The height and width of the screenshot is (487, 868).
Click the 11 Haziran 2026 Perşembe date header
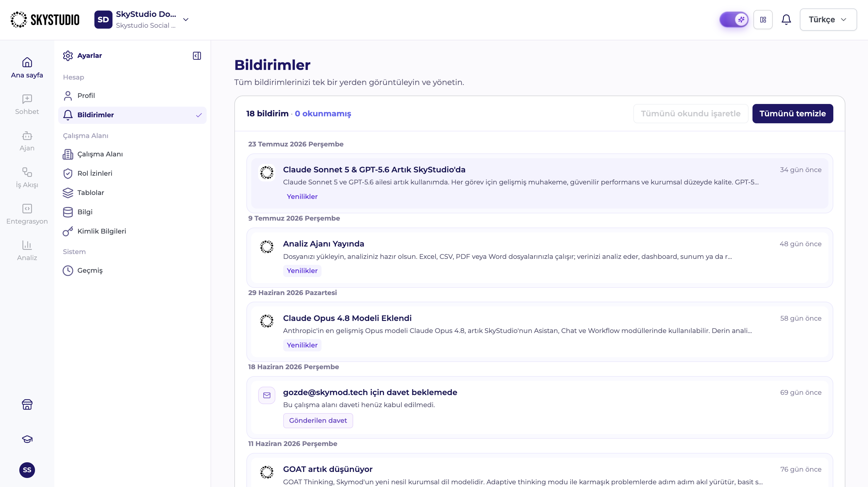point(293,444)
